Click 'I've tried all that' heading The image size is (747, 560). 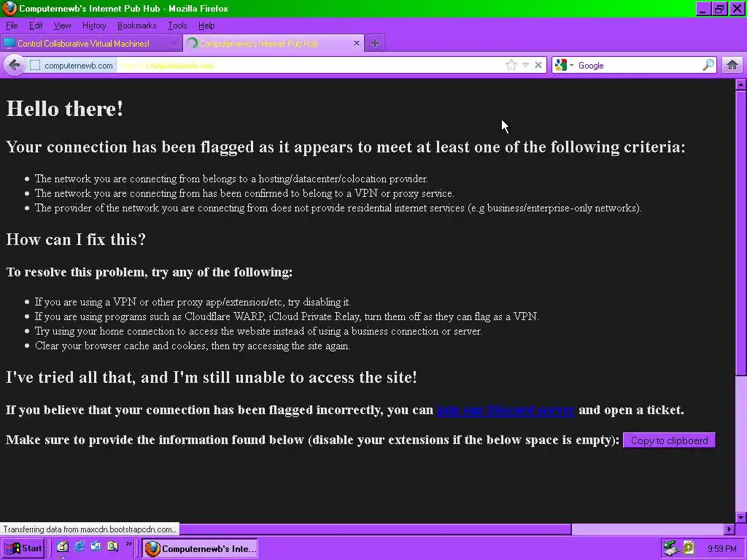(212, 377)
